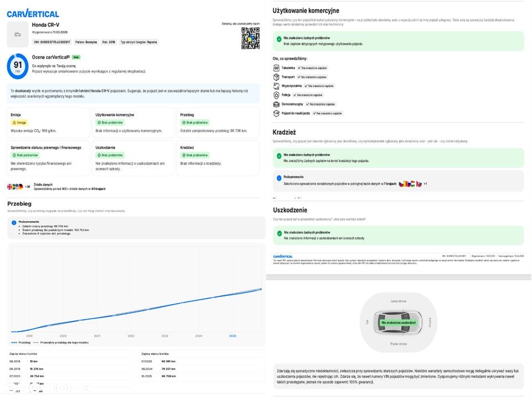Click the Kradzież section heading on right
Viewport: 532px width, 399px height.
(284, 132)
